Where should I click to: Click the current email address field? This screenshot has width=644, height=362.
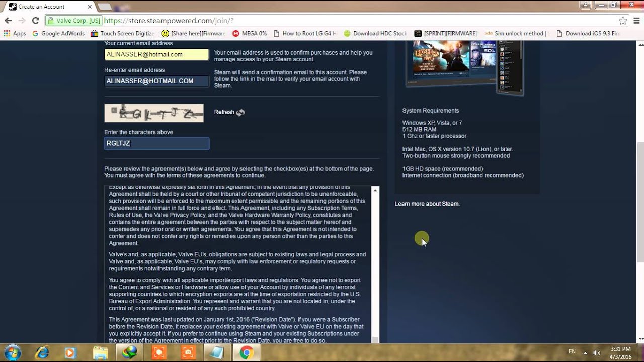(x=156, y=54)
